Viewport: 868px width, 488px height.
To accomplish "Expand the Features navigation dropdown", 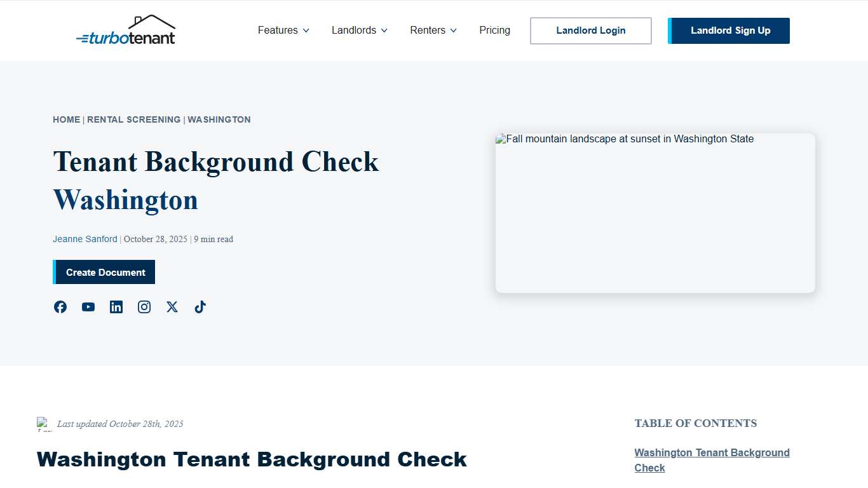I will point(283,30).
